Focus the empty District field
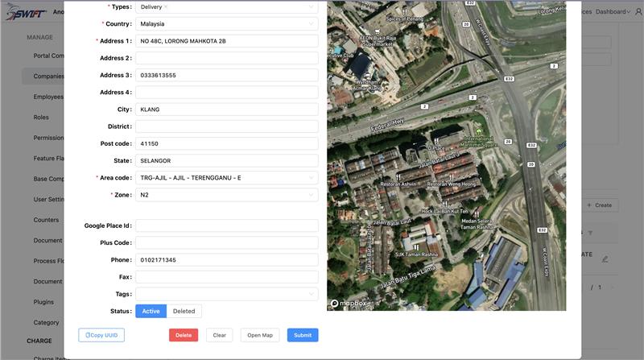This screenshot has width=644, height=360. [x=227, y=126]
